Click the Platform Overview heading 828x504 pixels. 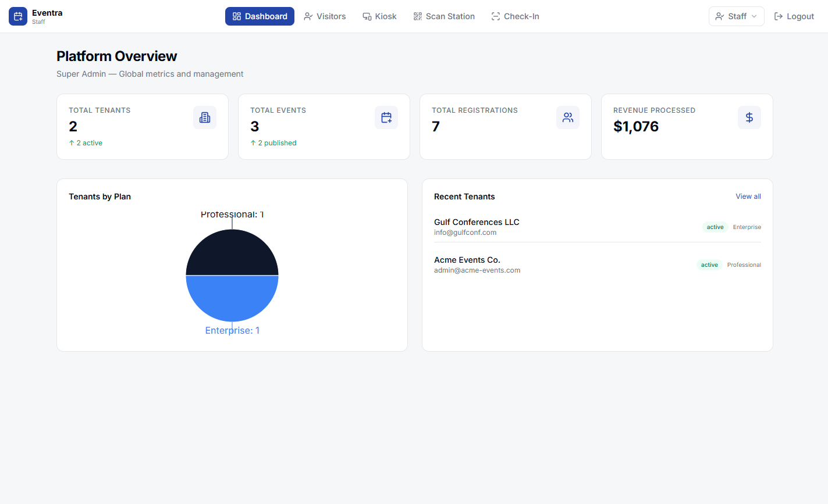(117, 56)
